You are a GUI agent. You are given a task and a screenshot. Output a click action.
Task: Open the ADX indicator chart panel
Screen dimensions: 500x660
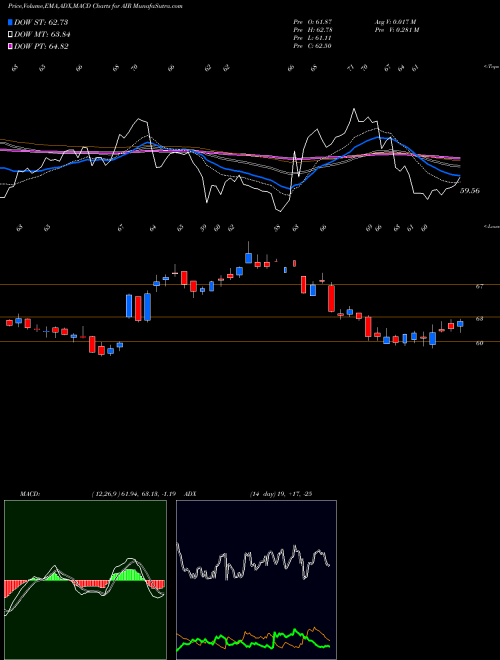pyautogui.click(x=256, y=580)
